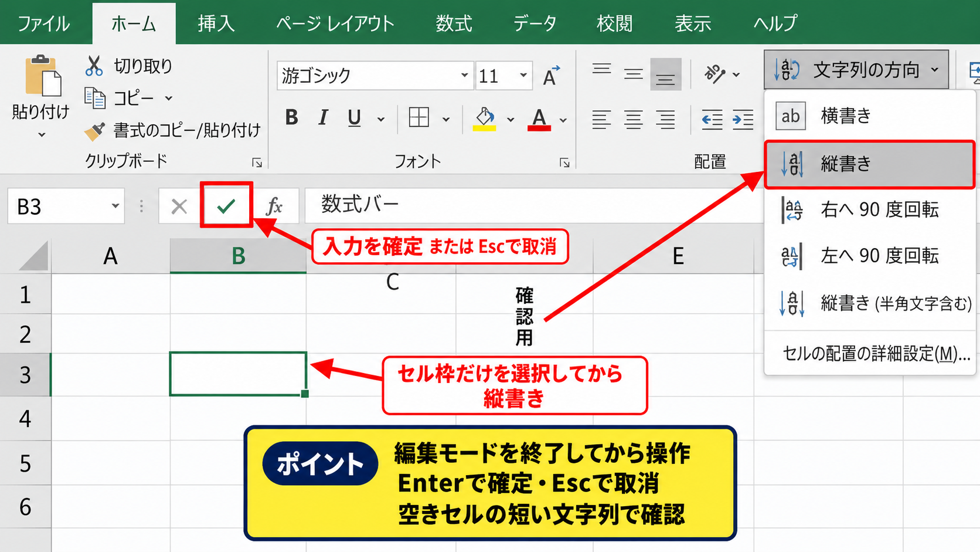Select 右へ 90 度回転 option
Screen dimensions: 980x552
870,209
